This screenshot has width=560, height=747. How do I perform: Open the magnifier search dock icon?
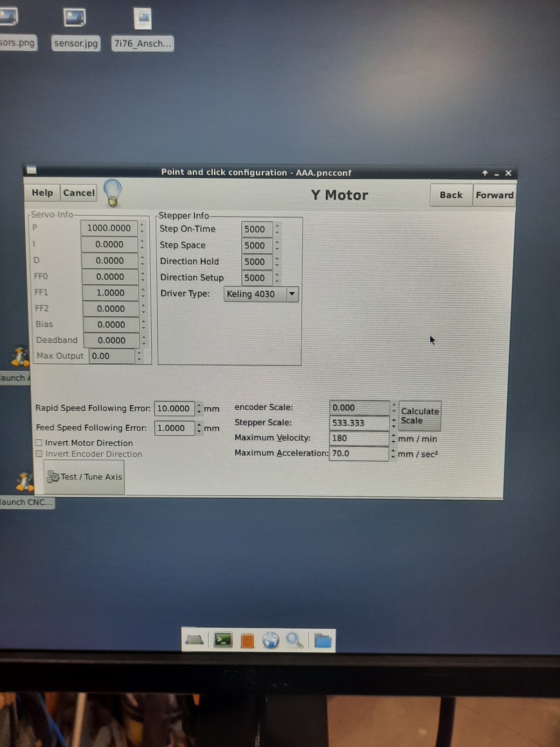[294, 640]
